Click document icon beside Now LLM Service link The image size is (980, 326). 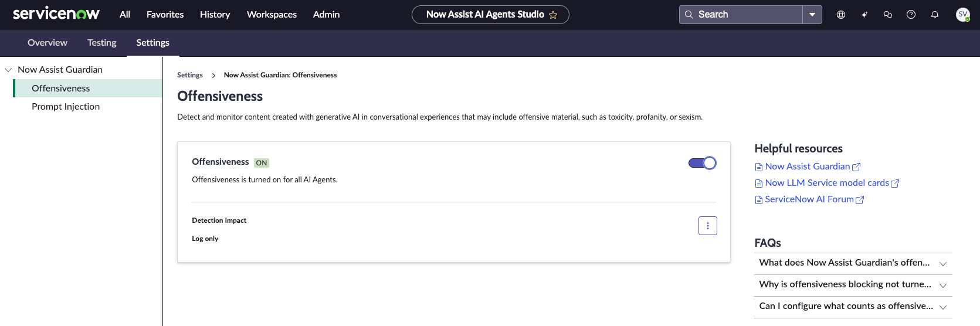[x=759, y=184]
